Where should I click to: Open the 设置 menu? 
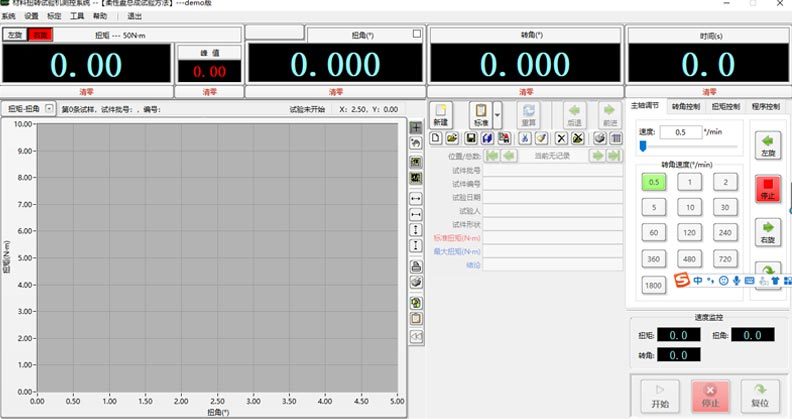pos(32,17)
